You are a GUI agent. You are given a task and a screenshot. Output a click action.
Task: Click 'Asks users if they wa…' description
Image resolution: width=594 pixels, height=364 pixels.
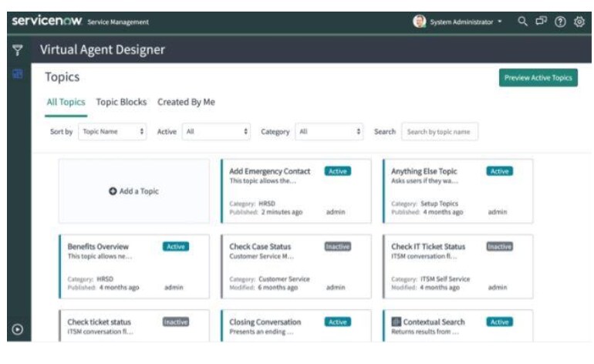(x=424, y=180)
